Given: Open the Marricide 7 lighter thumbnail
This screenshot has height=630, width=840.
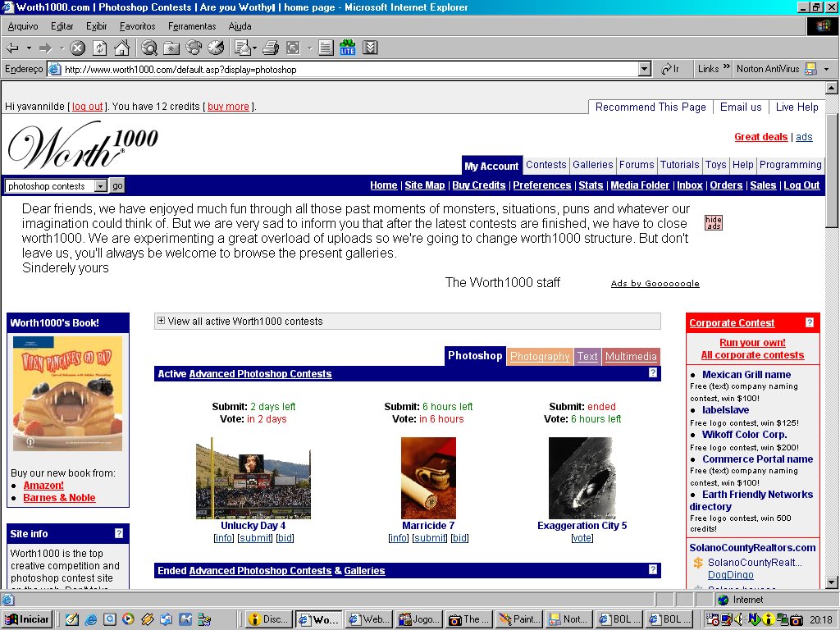Looking at the screenshot, I should click(x=428, y=478).
